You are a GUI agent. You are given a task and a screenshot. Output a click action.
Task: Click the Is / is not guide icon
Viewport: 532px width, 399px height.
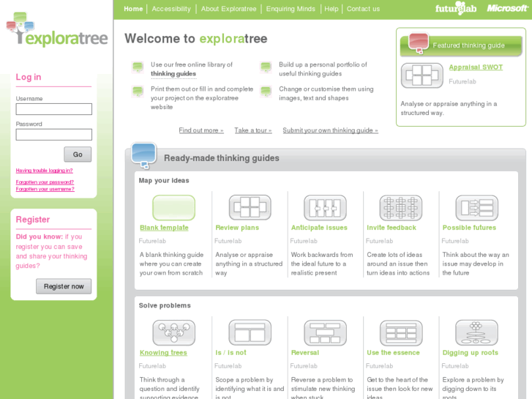click(250, 332)
